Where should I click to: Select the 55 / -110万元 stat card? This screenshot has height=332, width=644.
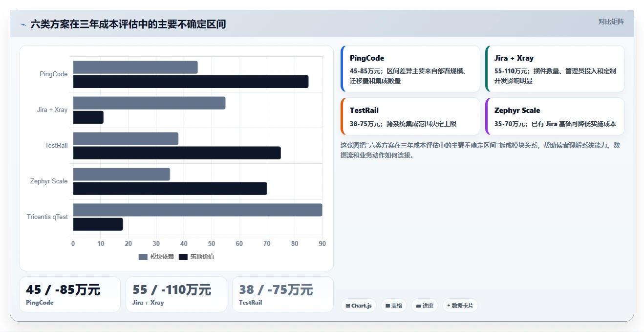point(176,294)
